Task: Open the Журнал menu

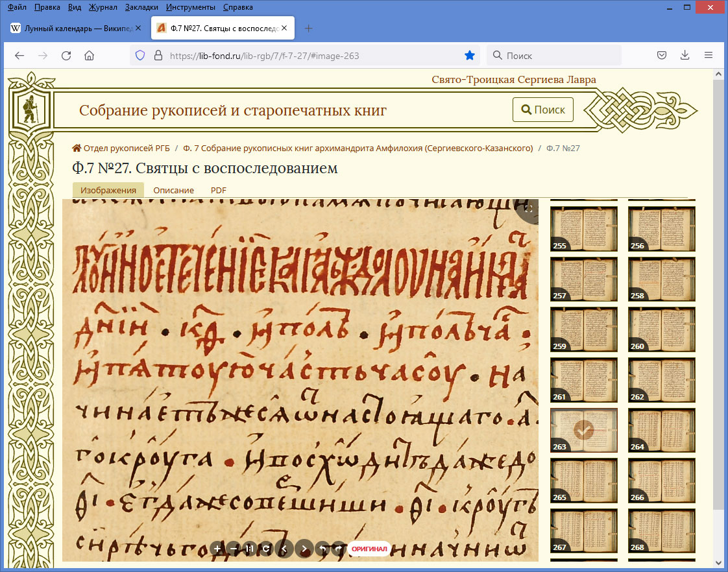Action: 103,7
